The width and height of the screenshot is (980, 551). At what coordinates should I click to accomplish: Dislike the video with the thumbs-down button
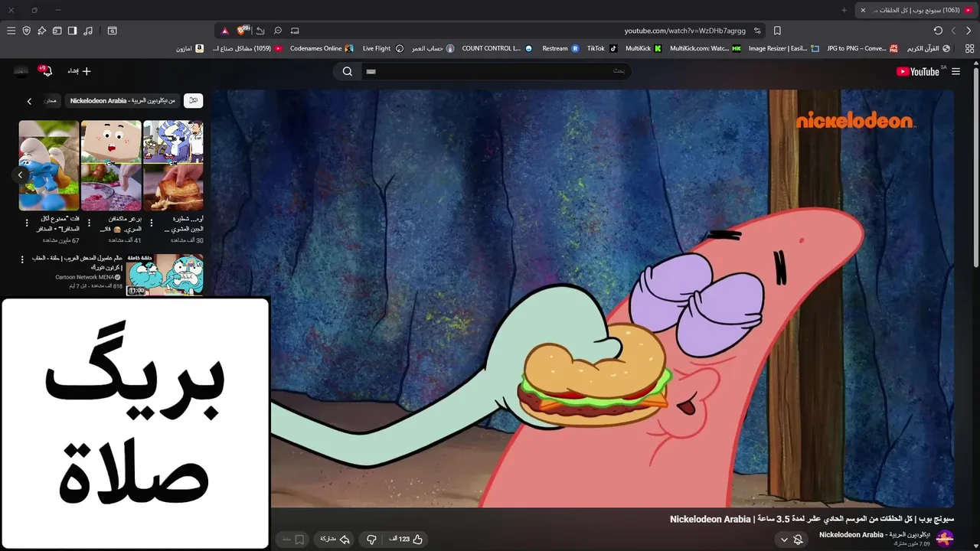click(x=372, y=539)
